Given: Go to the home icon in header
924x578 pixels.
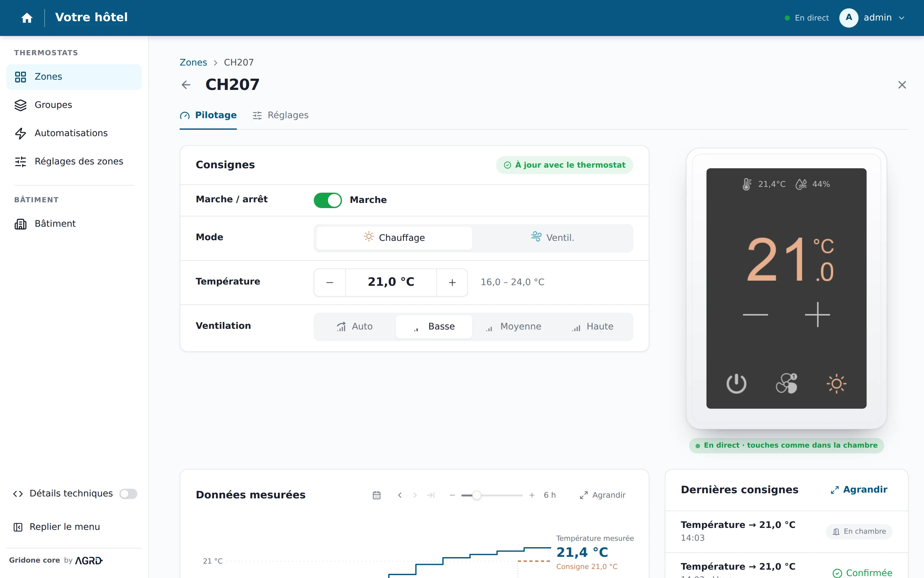Looking at the screenshot, I should click(x=27, y=18).
